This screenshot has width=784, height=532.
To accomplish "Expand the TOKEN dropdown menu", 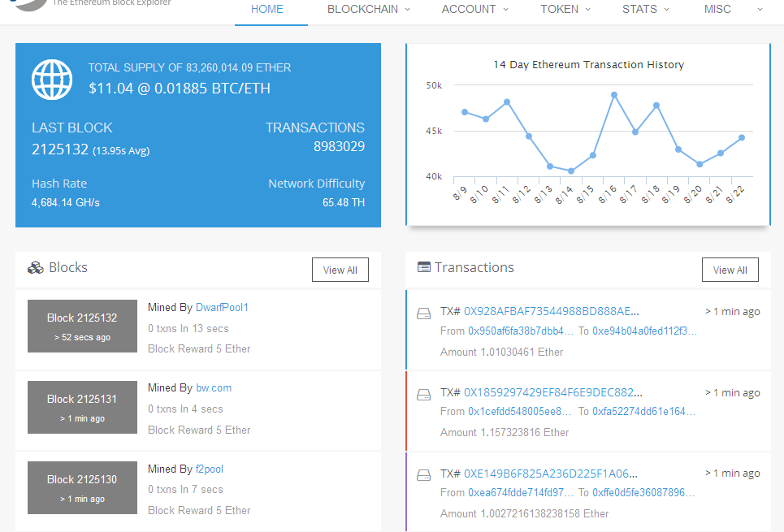I will (565, 9).
